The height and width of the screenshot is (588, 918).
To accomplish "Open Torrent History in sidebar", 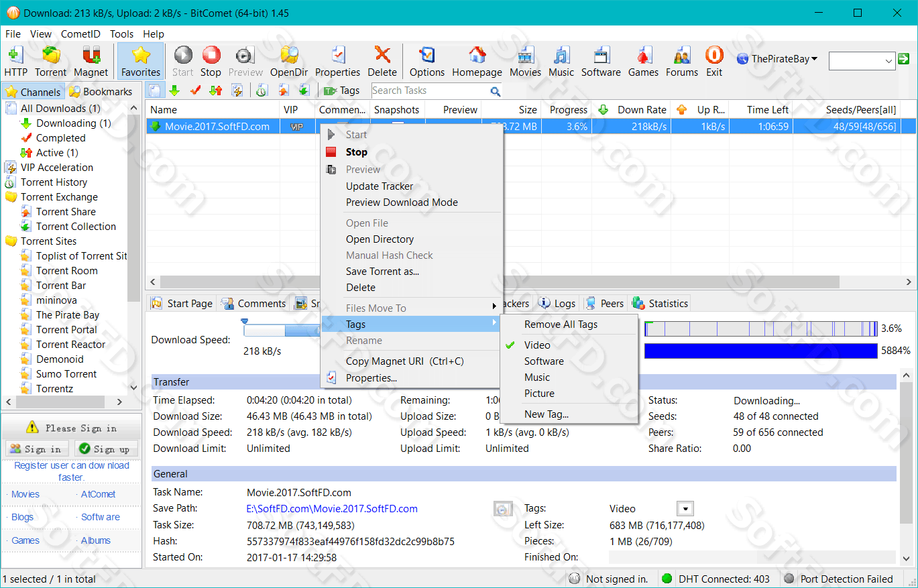I will point(46,182).
